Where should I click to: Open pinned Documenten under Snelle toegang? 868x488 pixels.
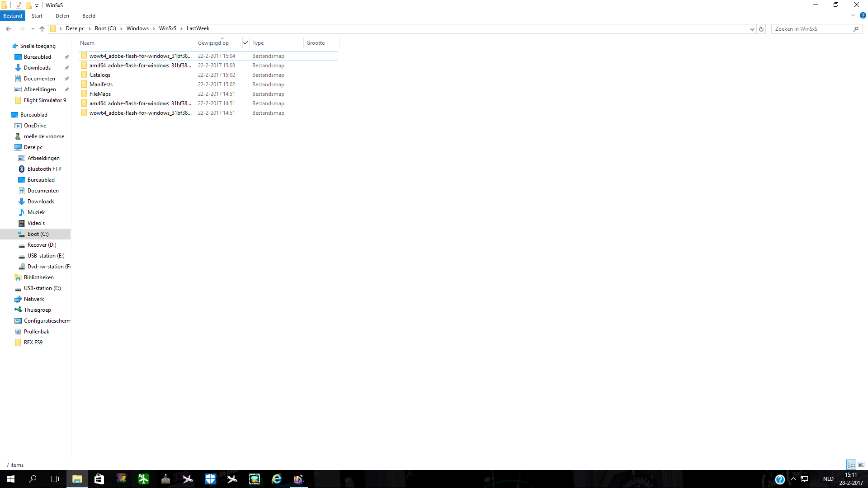tap(39, 79)
